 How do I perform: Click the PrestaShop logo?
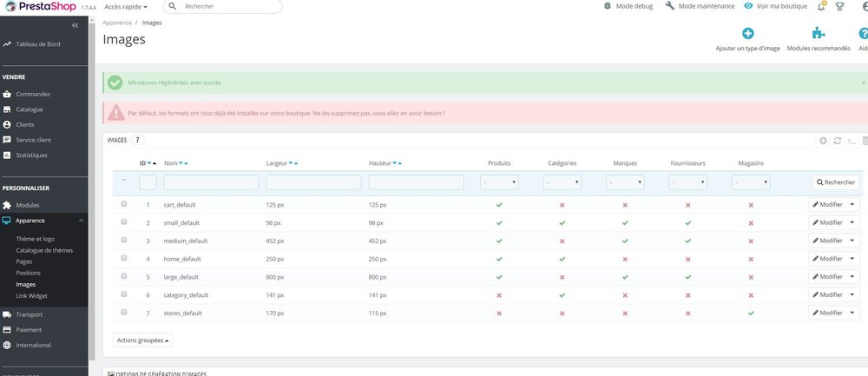tap(40, 6)
